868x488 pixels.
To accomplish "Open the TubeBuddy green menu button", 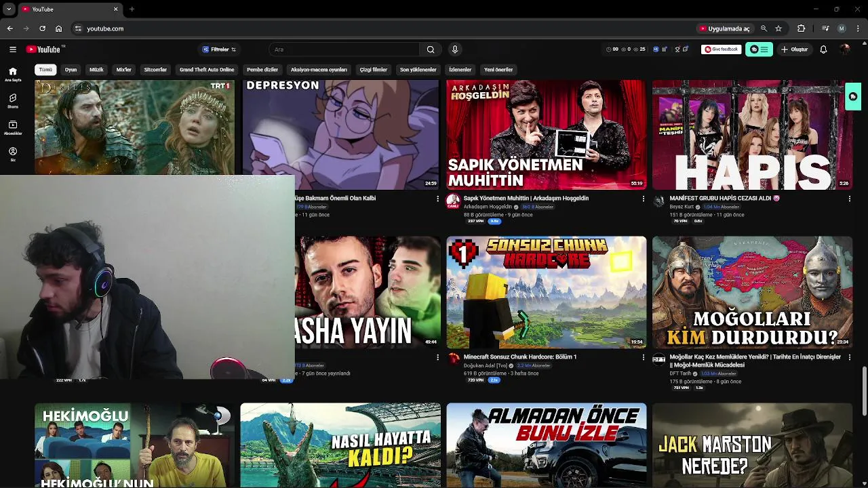I will pyautogui.click(x=759, y=49).
